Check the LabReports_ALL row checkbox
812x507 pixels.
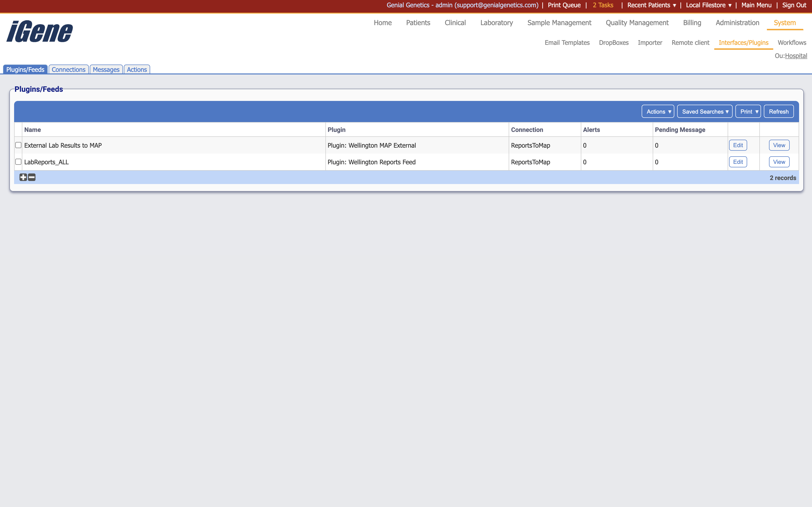tap(18, 162)
